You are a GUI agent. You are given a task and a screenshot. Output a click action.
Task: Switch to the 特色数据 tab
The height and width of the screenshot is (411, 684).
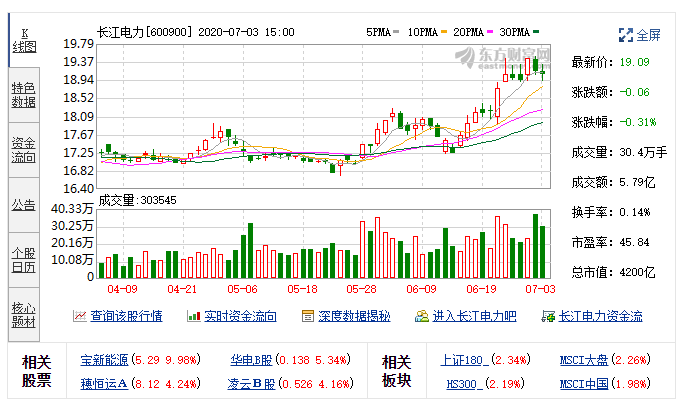[x=24, y=95]
